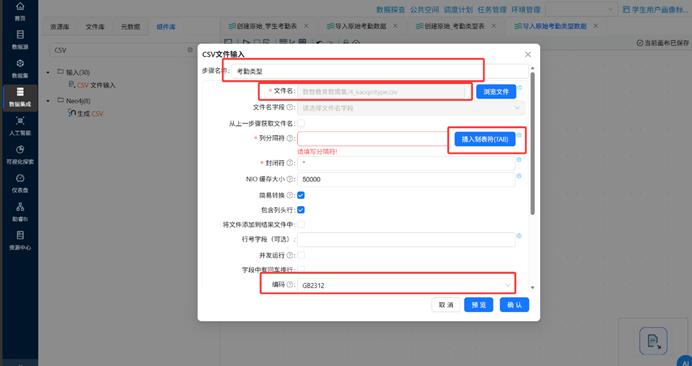Open the 创建原始_学生考勤表 canvas tab
Screen dimensions: 692x366
(x=263, y=26)
